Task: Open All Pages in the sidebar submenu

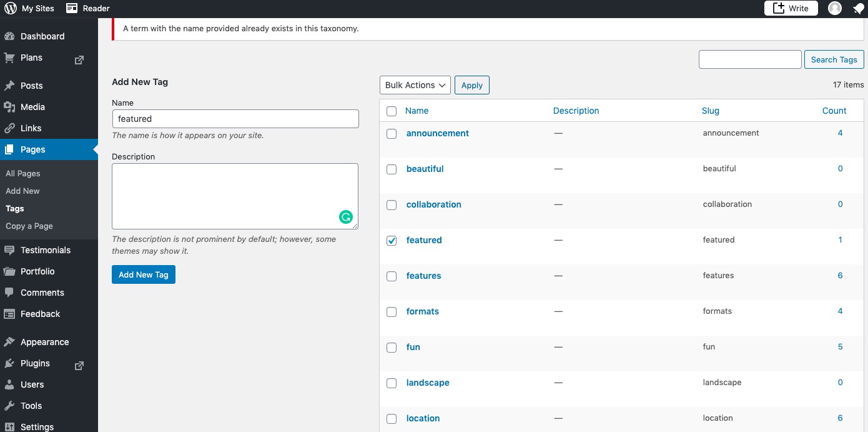Action: point(23,173)
